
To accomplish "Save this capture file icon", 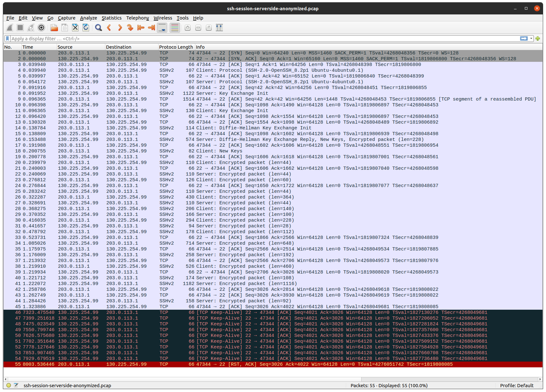I will pyautogui.click(x=65, y=28).
